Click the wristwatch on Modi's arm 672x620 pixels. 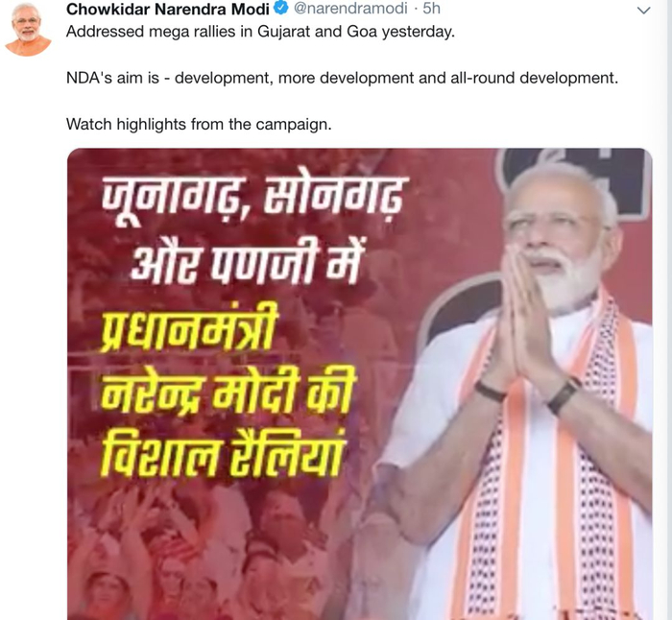pyautogui.click(x=564, y=395)
